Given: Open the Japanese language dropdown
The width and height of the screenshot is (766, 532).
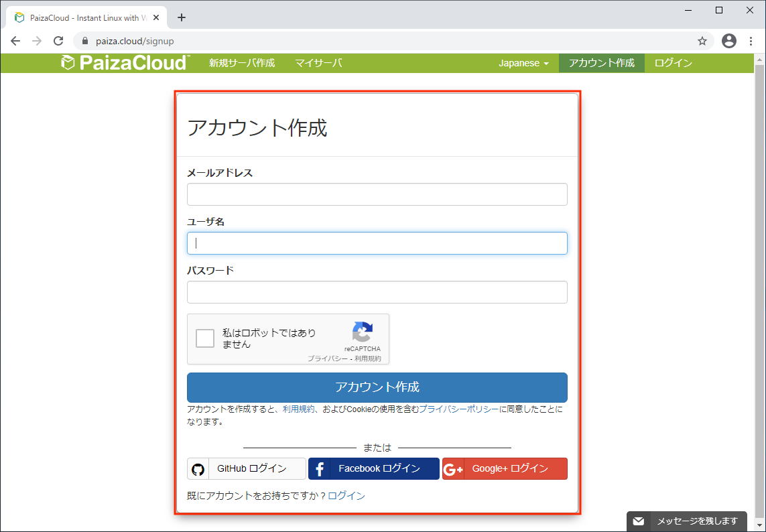Looking at the screenshot, I should click(x=523, y=63).
